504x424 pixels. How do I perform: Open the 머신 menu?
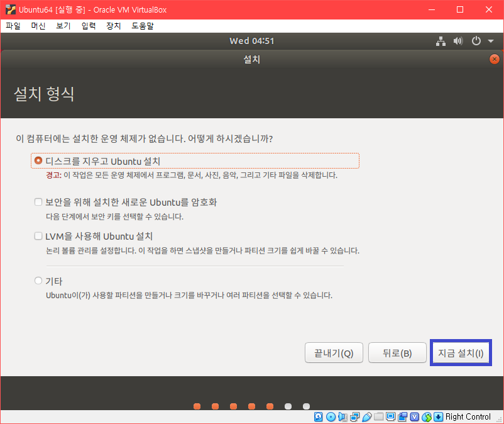[x=38, y=26]
